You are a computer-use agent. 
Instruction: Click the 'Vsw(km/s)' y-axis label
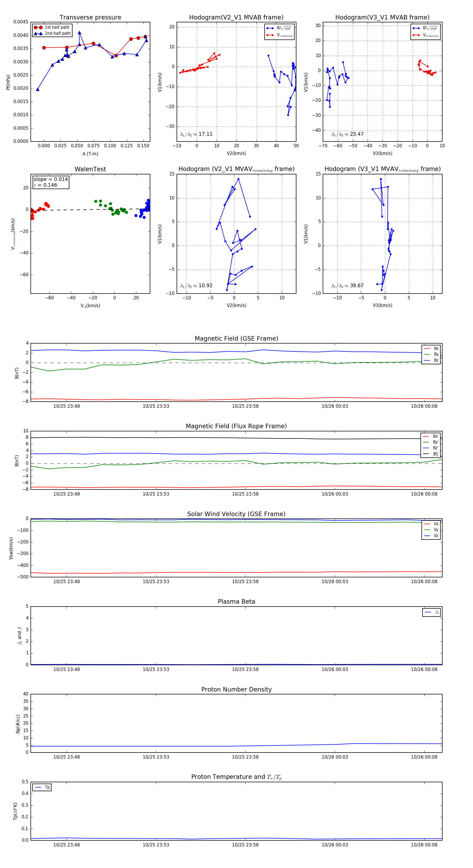[11, 548]
